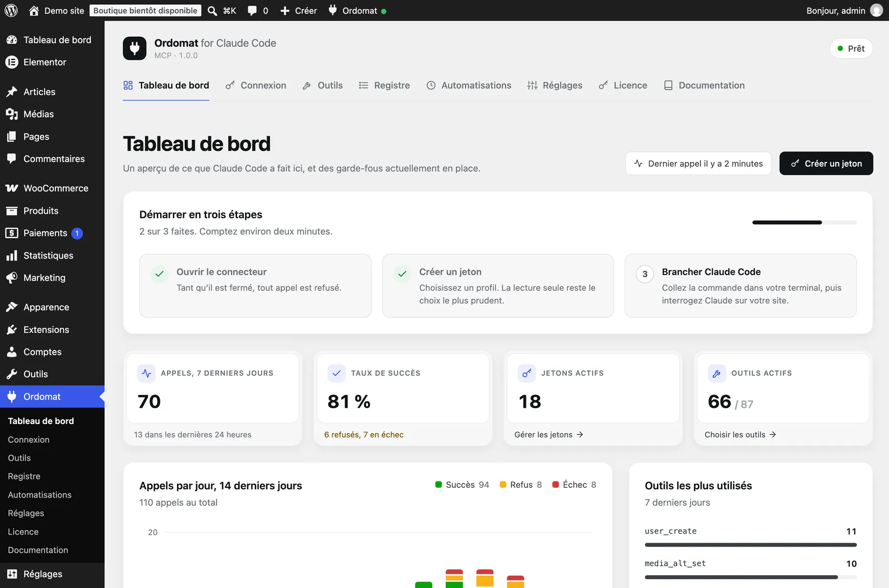This screenshot has width=889, height=588.
Task: Open the Créer new content menu
Action: [298, 10]
